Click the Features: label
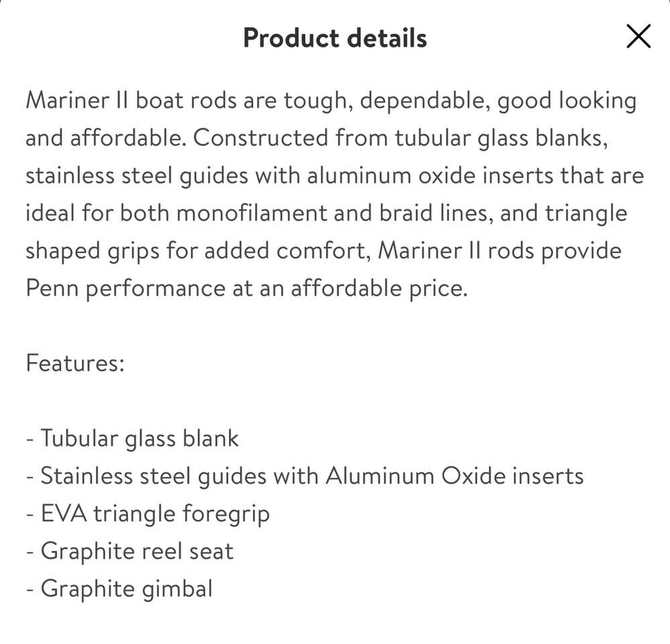This screenshot has height=644, width=670. [x=74, y=364]
